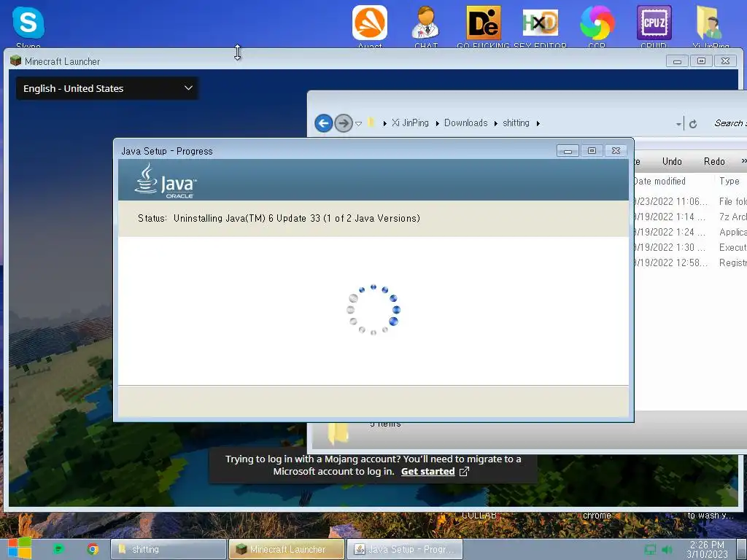The height and width of the screenshot is (560, 747).
Task: Select the row dated 19/2022 1:24
Action: pyautogui.click(x=690, y=232)
